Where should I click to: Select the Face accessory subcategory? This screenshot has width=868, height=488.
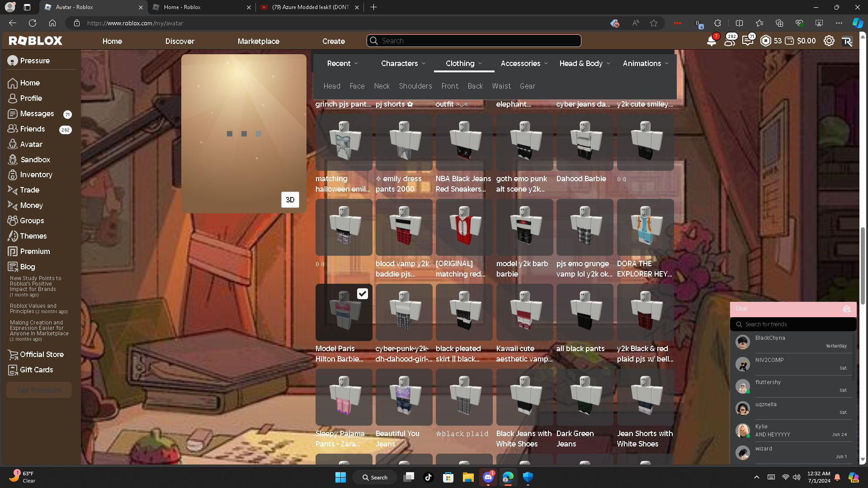357,86
